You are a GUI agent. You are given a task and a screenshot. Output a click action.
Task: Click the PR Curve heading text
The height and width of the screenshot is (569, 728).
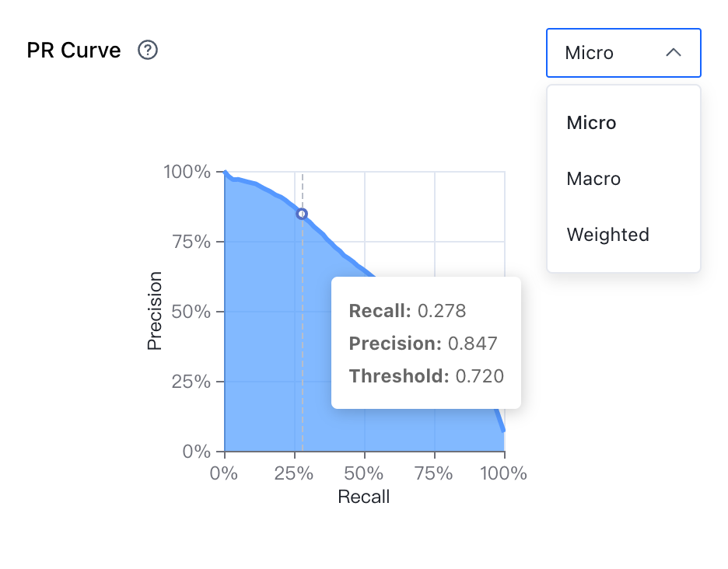[x=74, y=50]
